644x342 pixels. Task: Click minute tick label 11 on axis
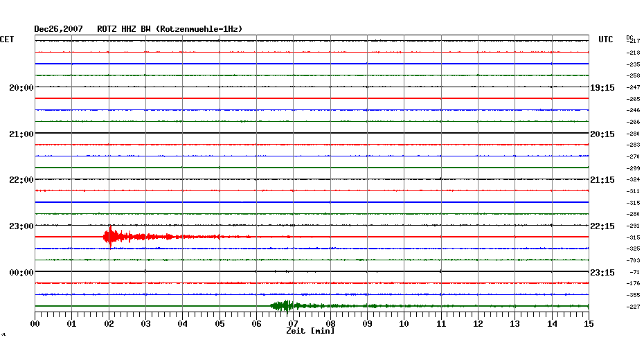[x=441, y=323]
